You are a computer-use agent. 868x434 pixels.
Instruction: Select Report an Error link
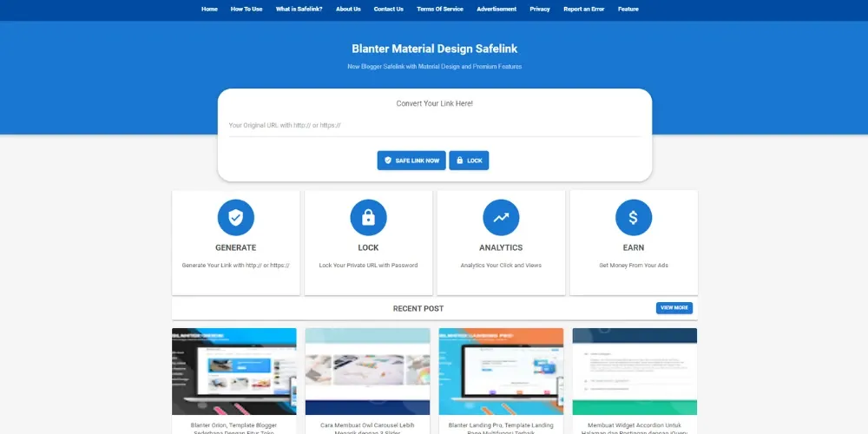pyautogui.click(x=584, y=9)
